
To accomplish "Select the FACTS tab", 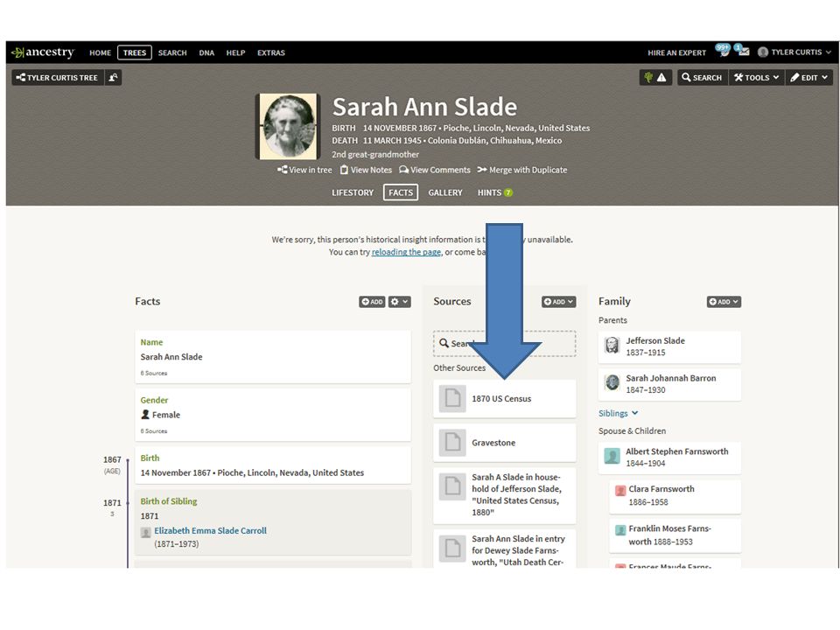I will coord(401,192).
